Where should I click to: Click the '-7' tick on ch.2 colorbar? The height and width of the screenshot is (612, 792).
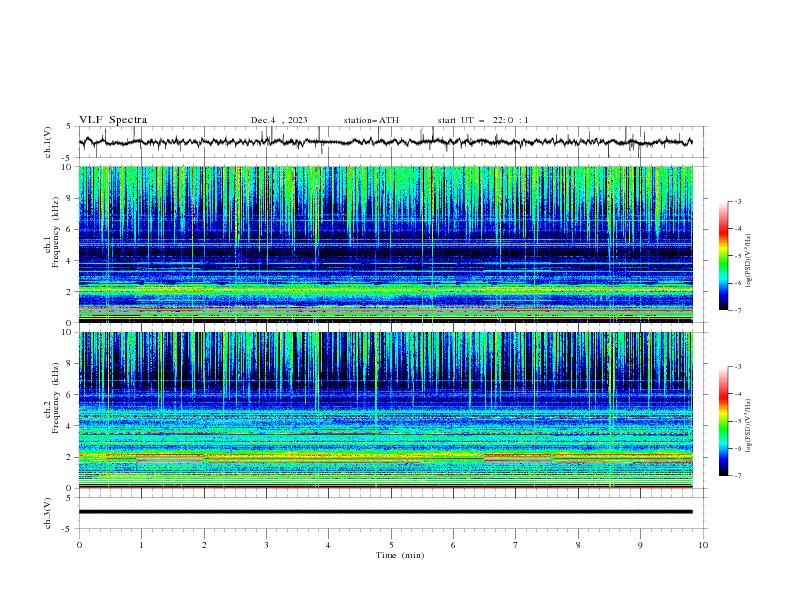(x=737, y=476)
